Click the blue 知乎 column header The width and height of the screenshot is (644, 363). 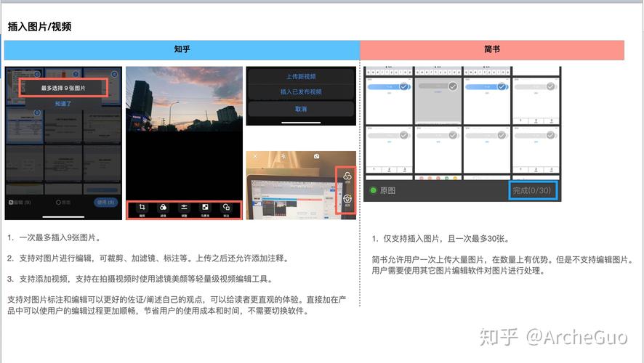coord(182,49)
